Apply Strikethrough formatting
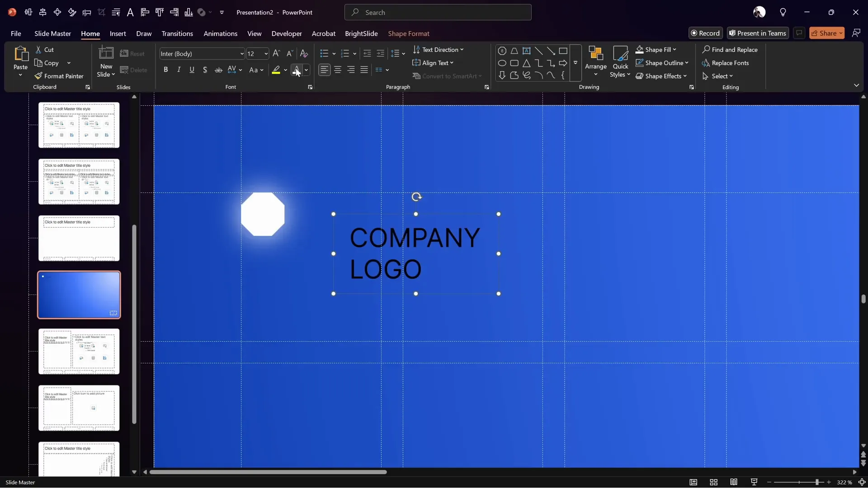 [x=219, y=70]
